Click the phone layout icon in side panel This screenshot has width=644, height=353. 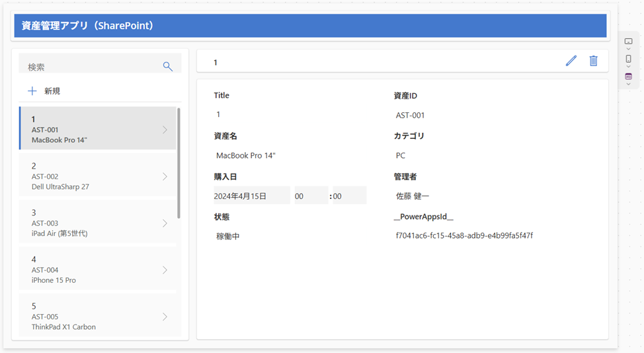(x=628, y=59)
